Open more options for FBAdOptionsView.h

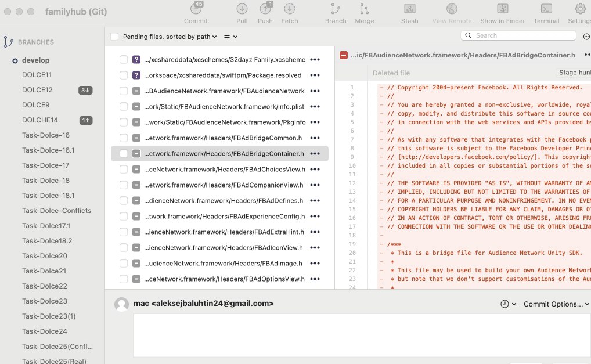[315, 279]
